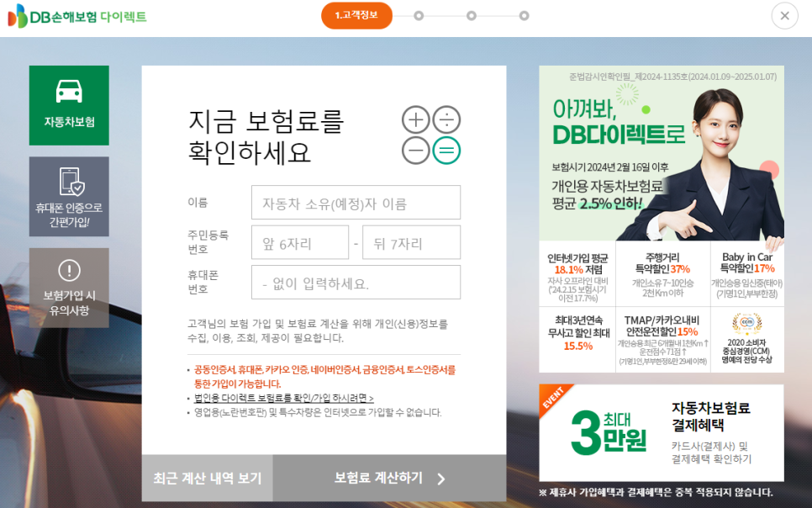Click the divide calculator icon
The image size is (812, 508).
tap(446, 119)
